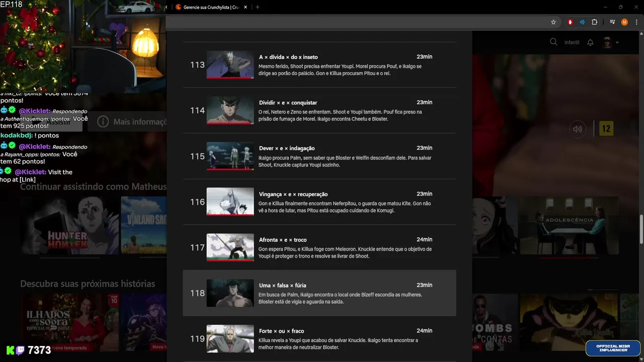Open the red hand blocker extension
This screenshot has width=644, height=362.
(x=570, y=22)
